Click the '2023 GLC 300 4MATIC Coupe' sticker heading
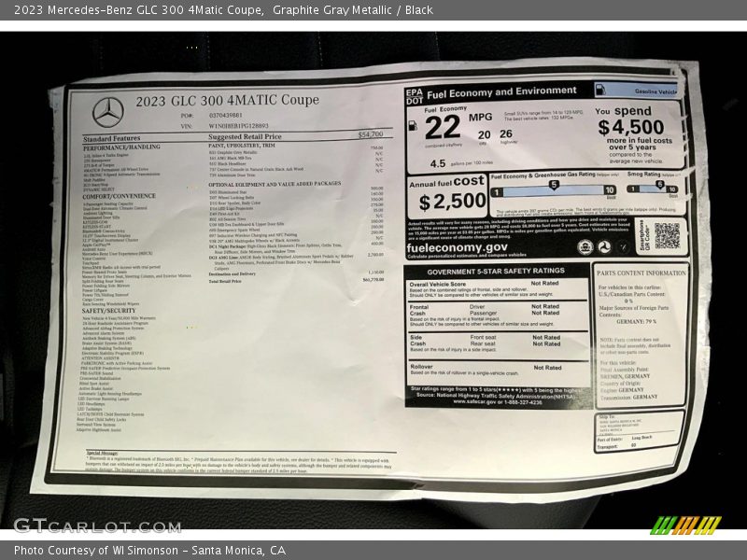 (227, 101)
